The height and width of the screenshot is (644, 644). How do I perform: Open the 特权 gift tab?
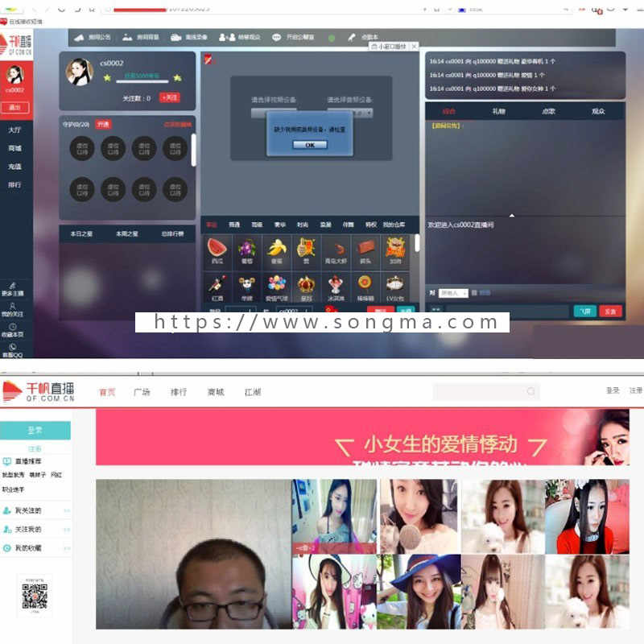click(x=371, y=225)
